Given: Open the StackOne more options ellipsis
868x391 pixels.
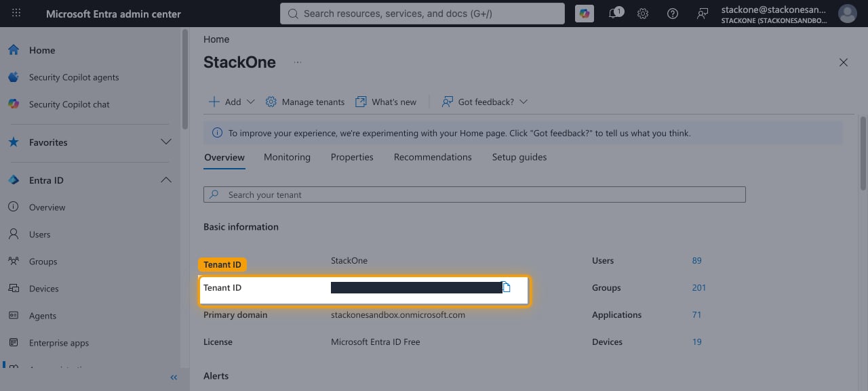Looking at the screenshot, I should tap(297, 62).
